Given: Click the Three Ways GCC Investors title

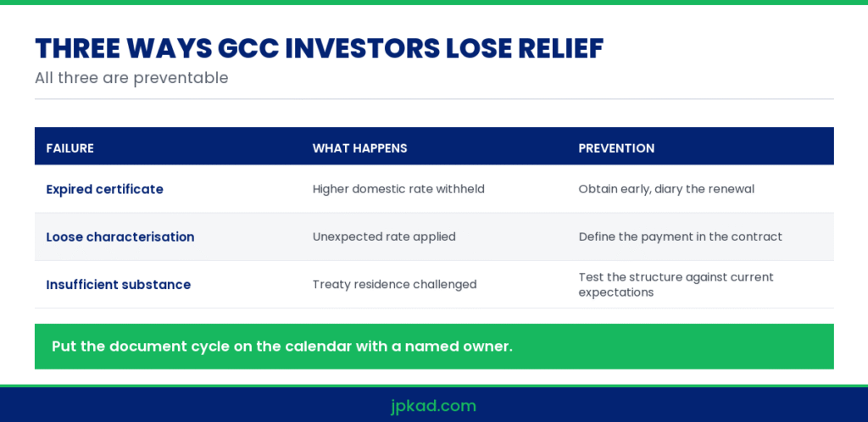Looking at the screenshot, I should click(x=319, y=48).
